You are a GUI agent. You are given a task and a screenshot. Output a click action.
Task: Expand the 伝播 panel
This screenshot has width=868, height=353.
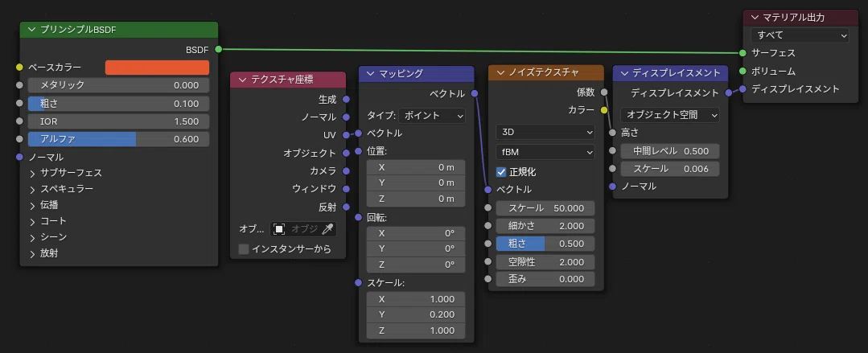(33, 205)
